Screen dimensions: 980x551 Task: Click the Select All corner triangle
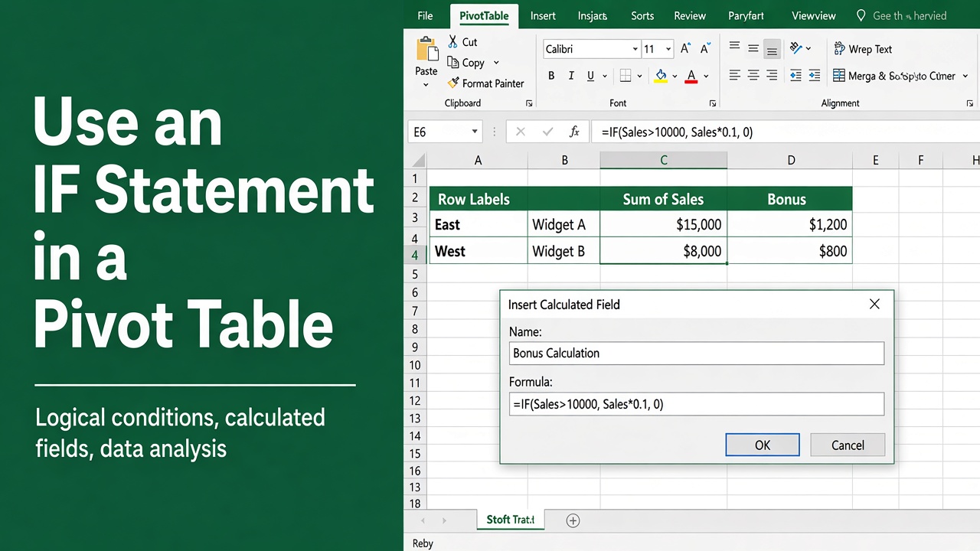point(417,160)
